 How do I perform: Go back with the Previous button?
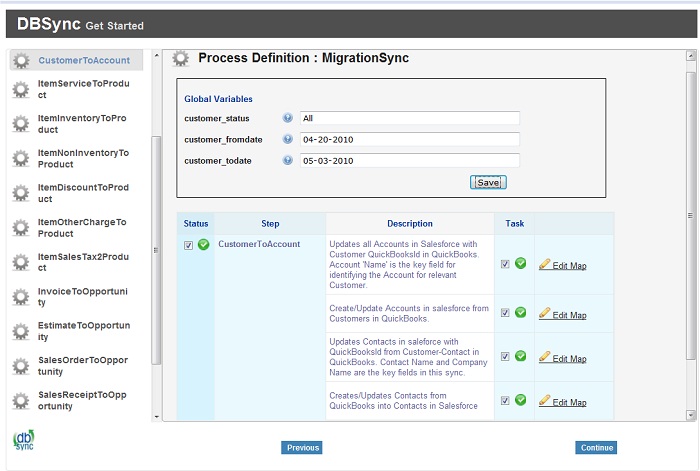tap(302, 447)
